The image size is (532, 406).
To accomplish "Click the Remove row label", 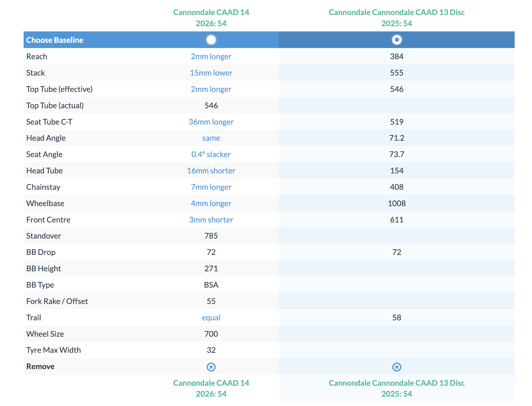I will 40,366.
